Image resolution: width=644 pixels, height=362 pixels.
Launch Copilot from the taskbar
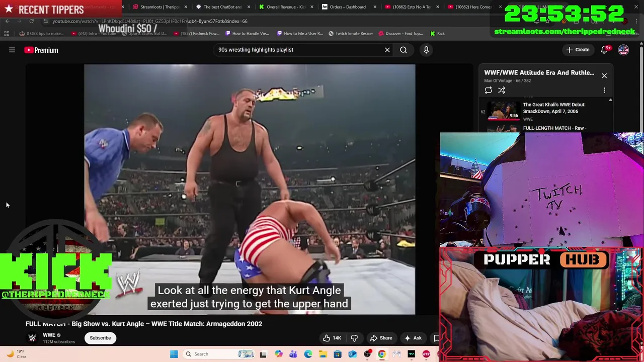click(278, 354)
